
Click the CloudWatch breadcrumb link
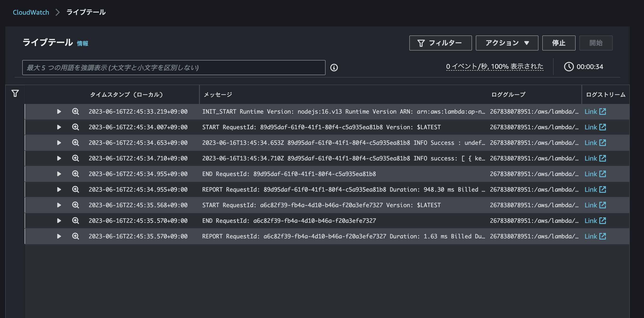(31, 12)
